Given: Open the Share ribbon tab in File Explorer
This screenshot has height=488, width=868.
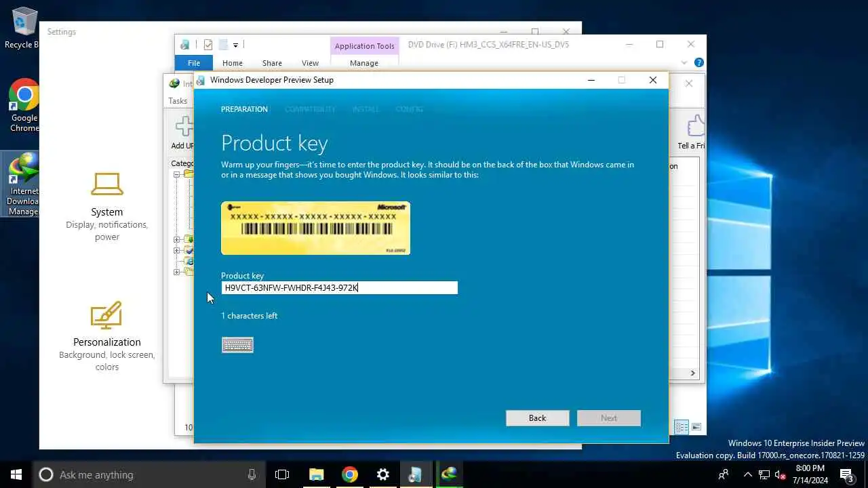Looking at the screenshot, I should [x=272, y=63].
